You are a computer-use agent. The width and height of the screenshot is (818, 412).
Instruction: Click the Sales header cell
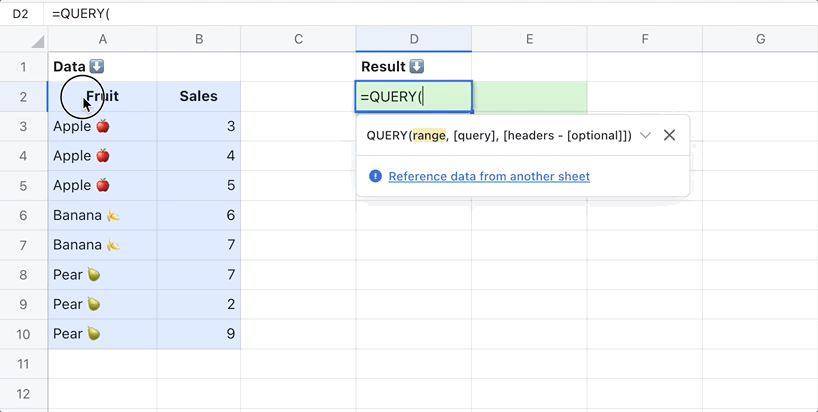(198, 97)
